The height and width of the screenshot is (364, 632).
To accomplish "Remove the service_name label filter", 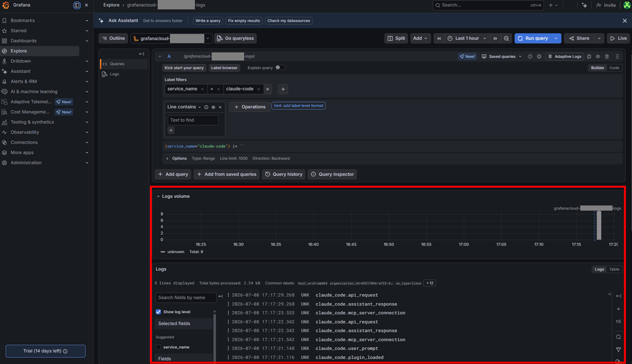I will pos(268,89).
